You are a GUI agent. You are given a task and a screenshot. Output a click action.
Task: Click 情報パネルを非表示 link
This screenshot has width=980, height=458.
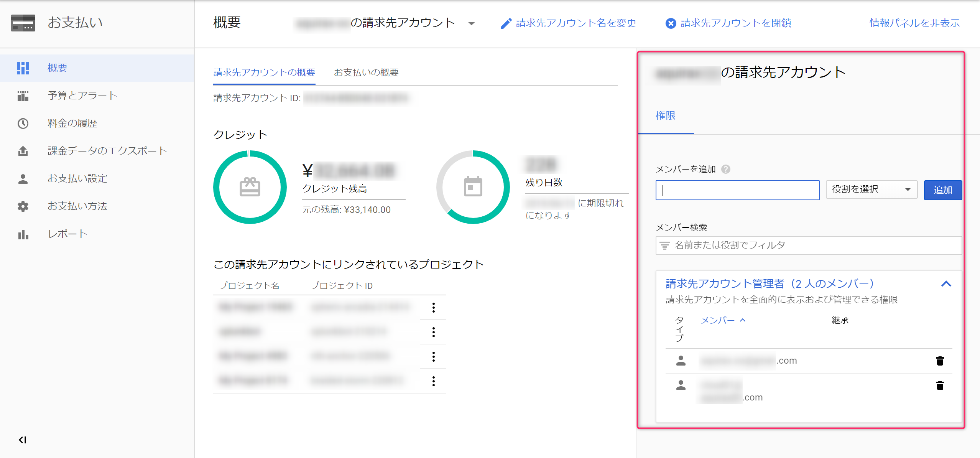coord(914,23)
